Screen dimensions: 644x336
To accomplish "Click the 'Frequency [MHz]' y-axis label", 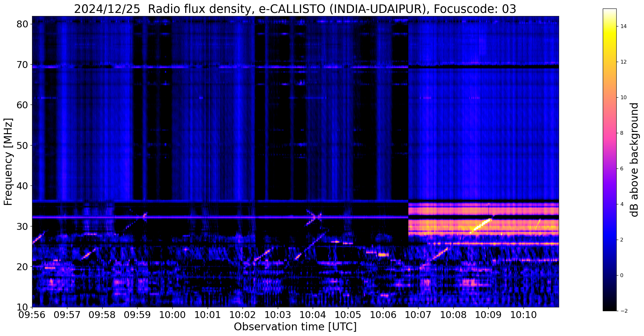I will click(x=8, y=162).
